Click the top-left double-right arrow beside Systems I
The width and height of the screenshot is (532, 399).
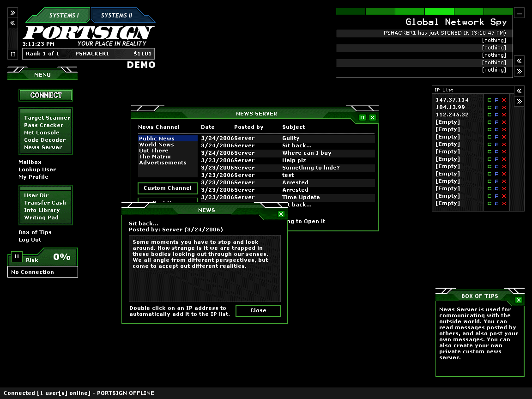coord(12,12)
